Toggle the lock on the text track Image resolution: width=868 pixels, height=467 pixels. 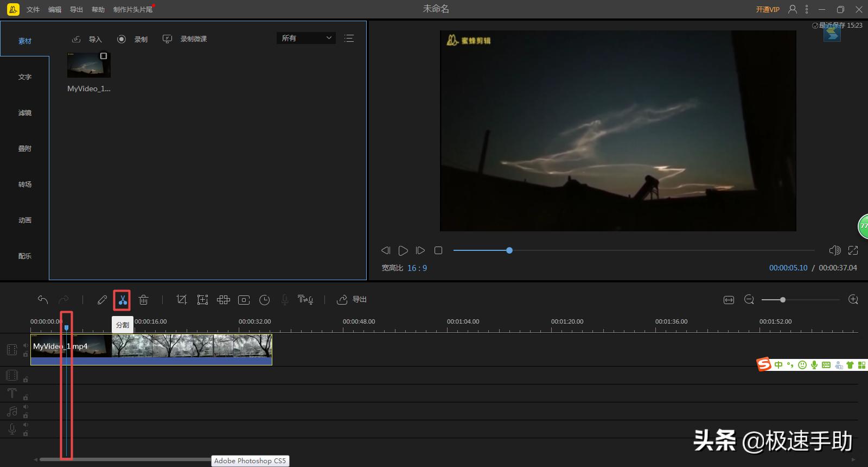tap(25, 397)
